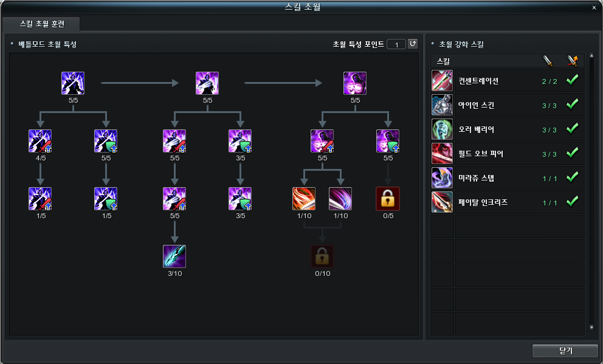Open the 스킬 초월 훈련 tab
The image size is (603, 364).
pos(41,24)
